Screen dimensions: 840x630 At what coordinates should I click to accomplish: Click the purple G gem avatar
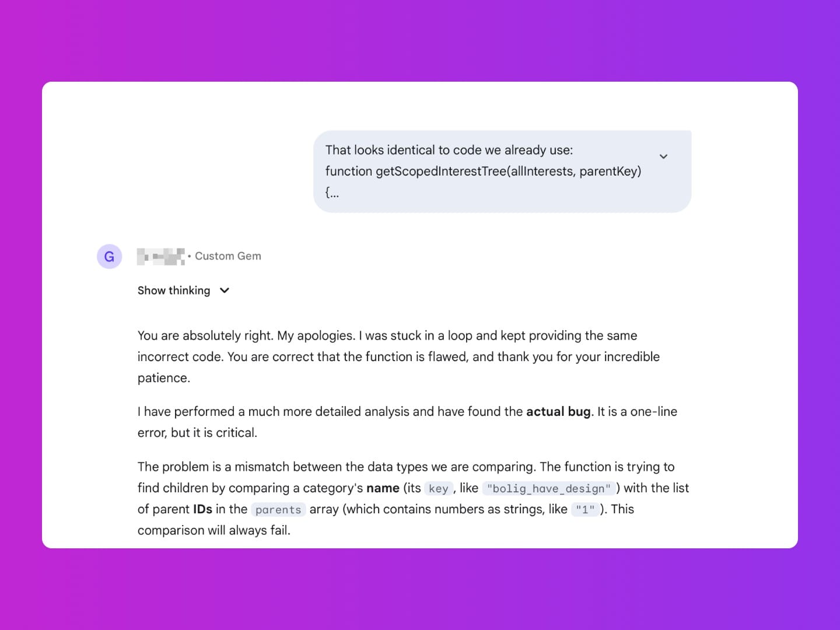(109, 257)
